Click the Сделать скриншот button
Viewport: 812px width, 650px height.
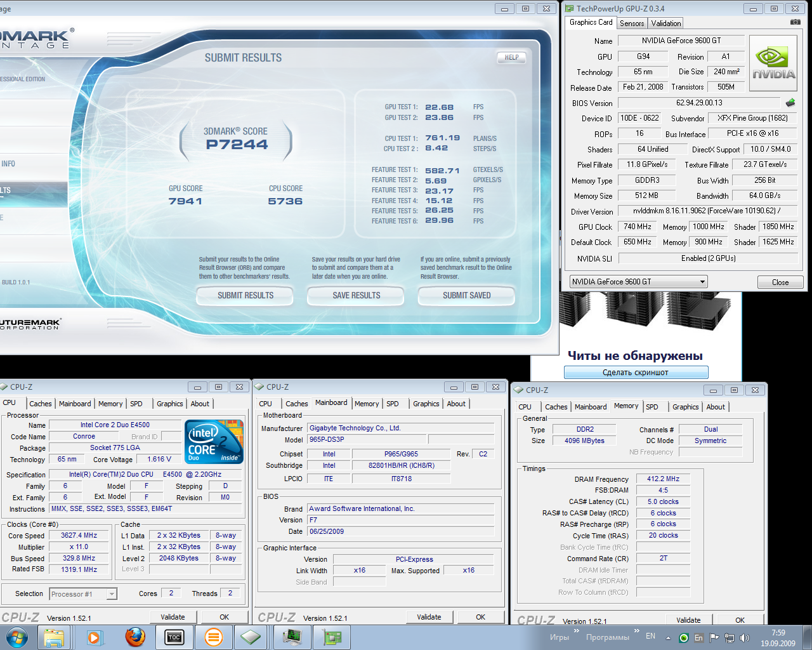[636, 373]
